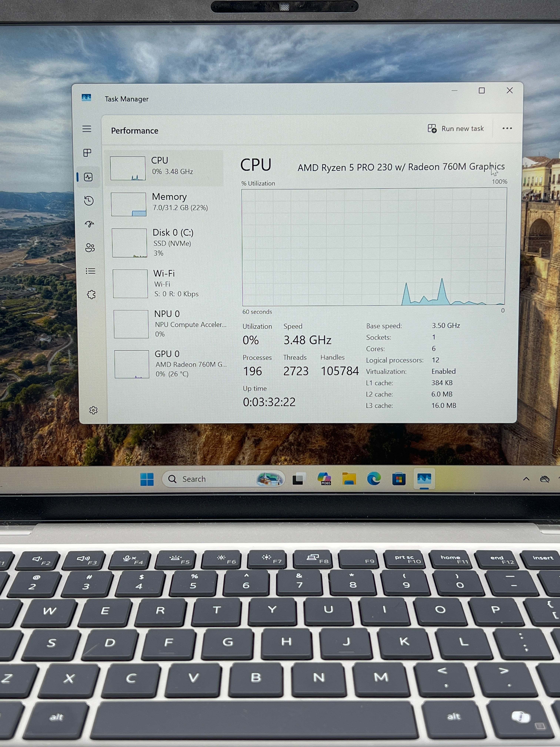Click the Logical processors value 12
This screenshot has height=747, width=560.
coord(435,360)
